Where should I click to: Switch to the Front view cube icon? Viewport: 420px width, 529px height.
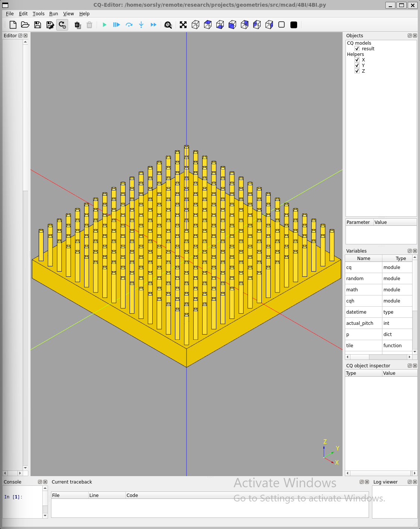coord(232,25)
